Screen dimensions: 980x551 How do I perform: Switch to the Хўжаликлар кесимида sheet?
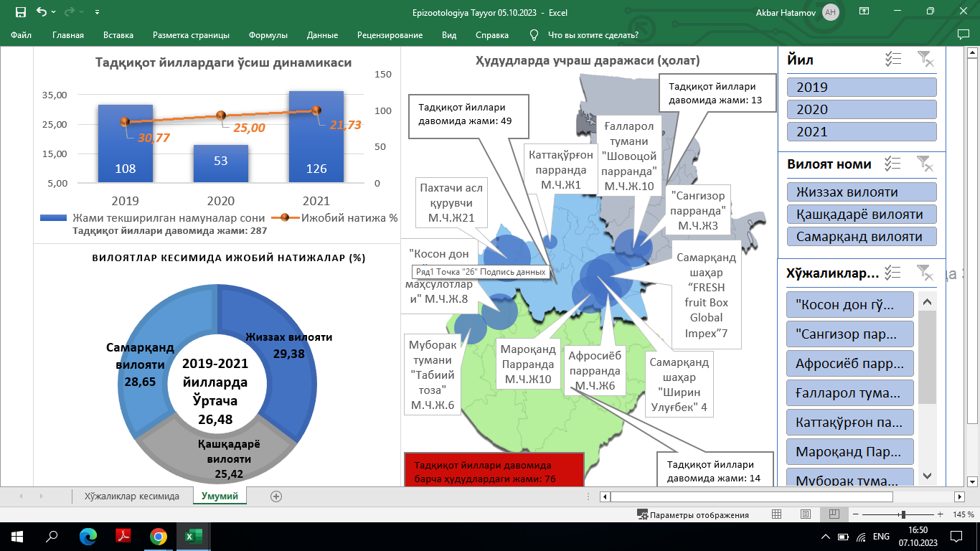[132, 496]
